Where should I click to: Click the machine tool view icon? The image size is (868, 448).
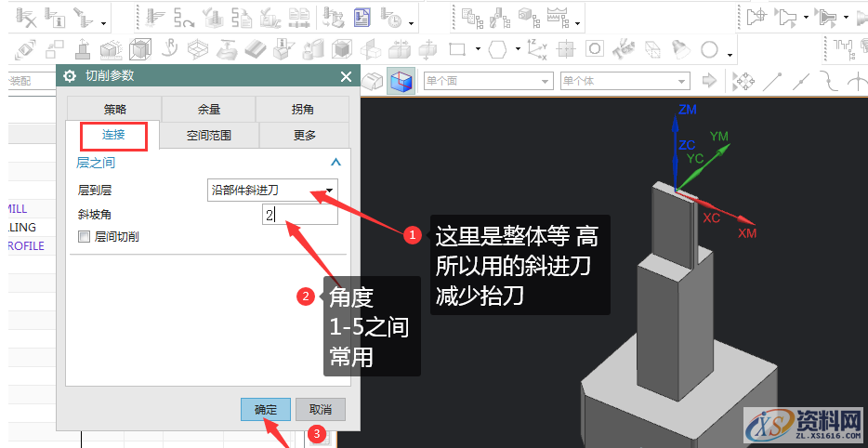(500, 19)
